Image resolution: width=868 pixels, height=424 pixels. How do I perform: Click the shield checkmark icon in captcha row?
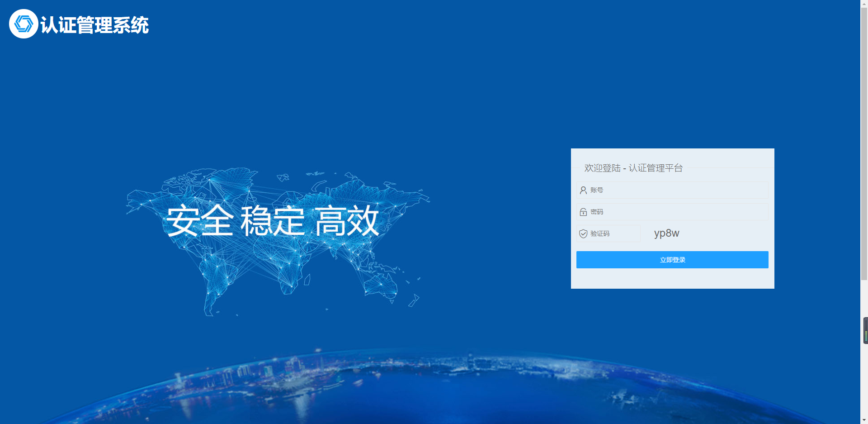(x=583, y=233)
